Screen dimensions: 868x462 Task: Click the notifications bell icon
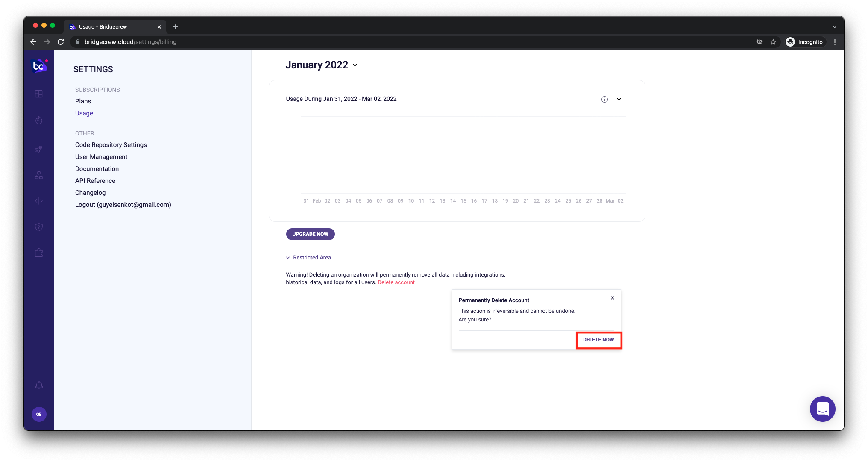click(39, 385)
